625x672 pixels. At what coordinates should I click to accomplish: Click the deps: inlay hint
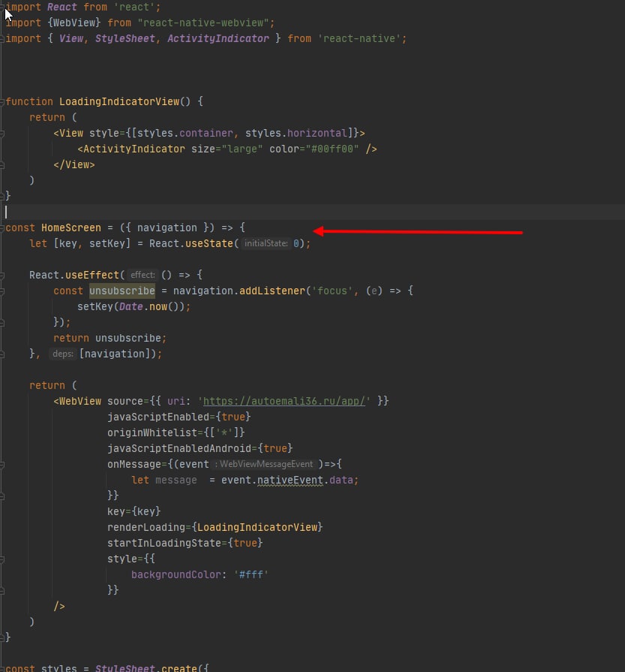click(x=62, y=354)
